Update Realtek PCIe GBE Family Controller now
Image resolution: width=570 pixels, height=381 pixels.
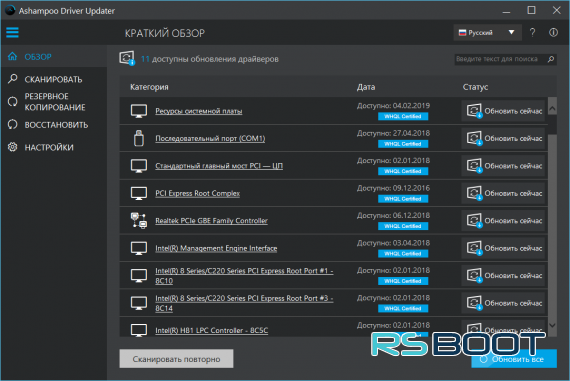[x=504, y=221]
